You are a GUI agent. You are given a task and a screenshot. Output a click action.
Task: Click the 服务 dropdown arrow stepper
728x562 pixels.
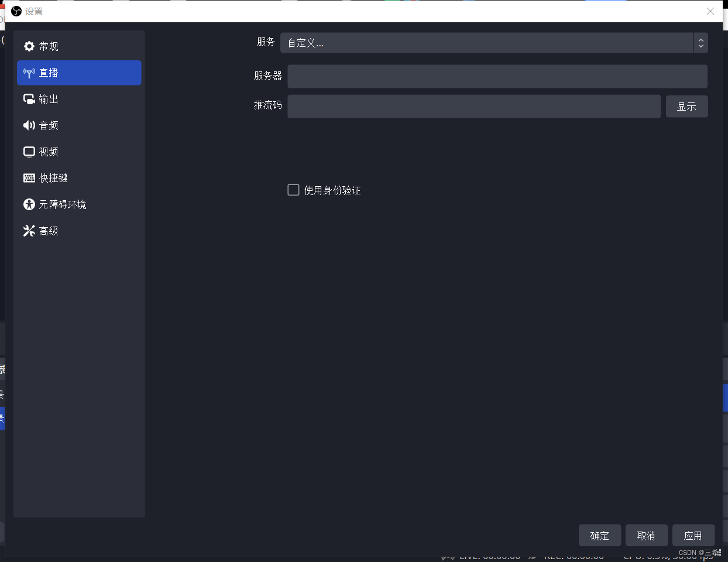[700, 43]
